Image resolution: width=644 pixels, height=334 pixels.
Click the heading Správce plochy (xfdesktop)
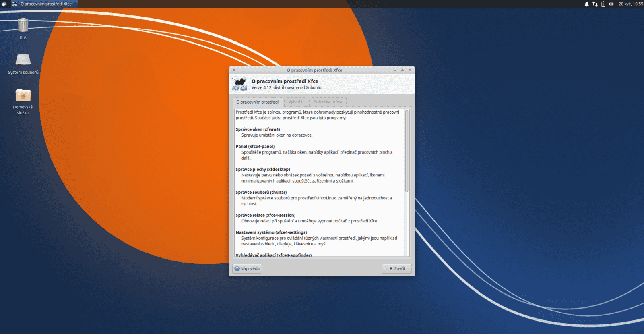[x=263, y=170]
